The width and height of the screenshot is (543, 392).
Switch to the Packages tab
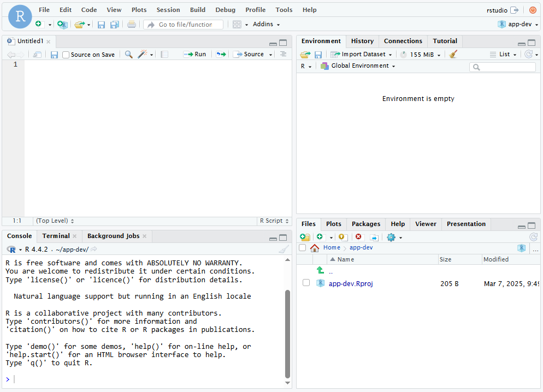click(365, 224)
